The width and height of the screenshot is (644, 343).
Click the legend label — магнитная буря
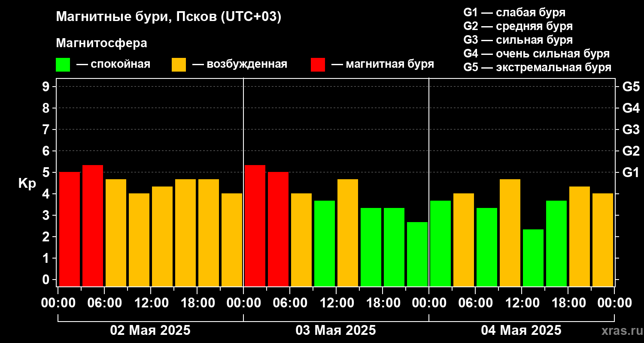click(x=383, y=64)
